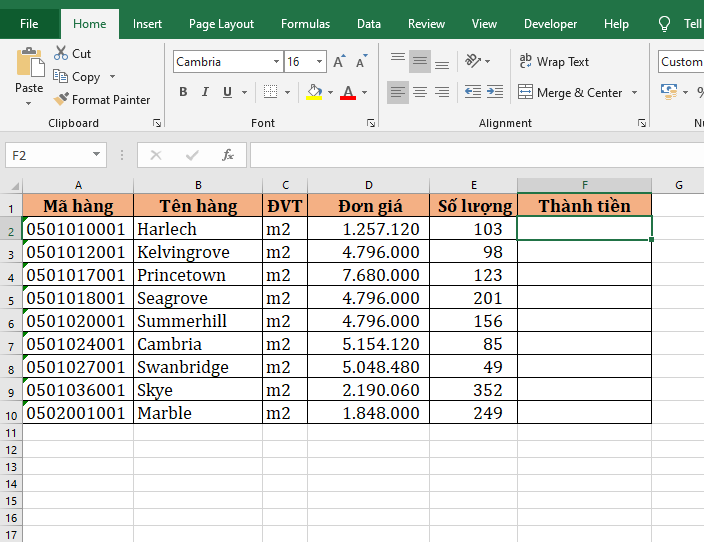Apply the yellow fill color
This screenshot has width=704, height=542.
click(314, 92)
